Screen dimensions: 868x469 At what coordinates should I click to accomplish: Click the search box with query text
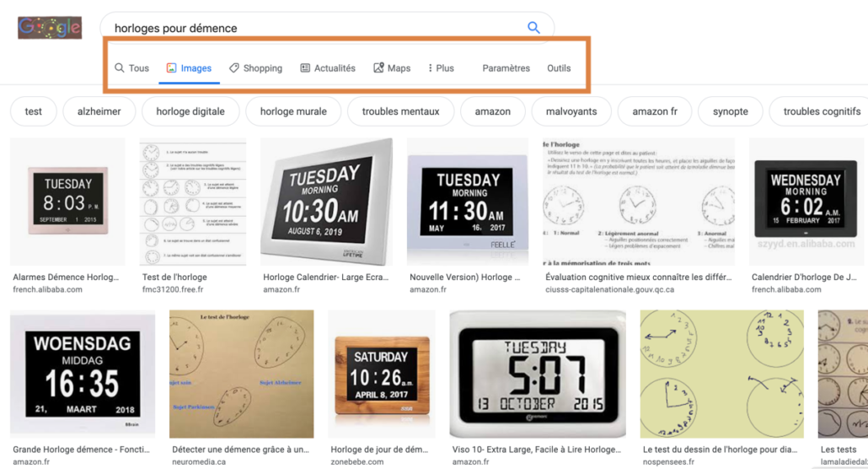(x=312, y=28)
